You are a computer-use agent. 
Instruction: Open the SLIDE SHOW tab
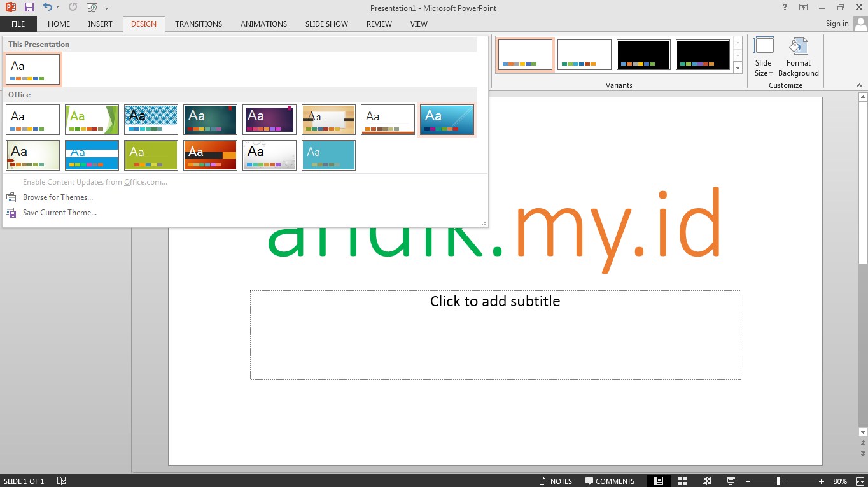tap(326, 24)
